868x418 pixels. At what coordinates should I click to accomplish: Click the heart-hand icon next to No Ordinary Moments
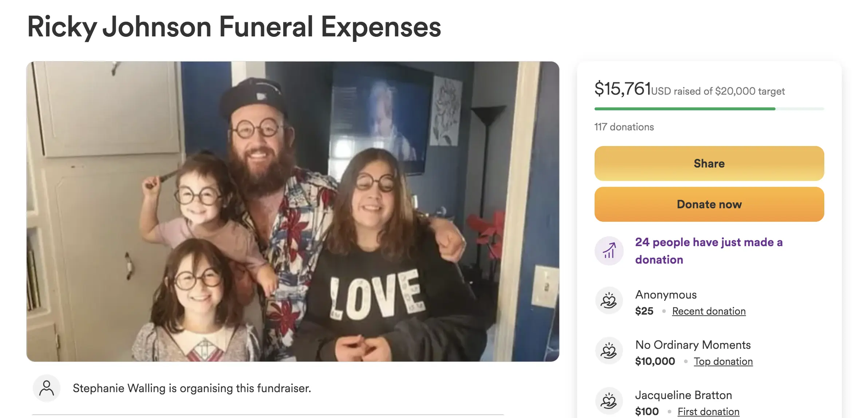609,351
